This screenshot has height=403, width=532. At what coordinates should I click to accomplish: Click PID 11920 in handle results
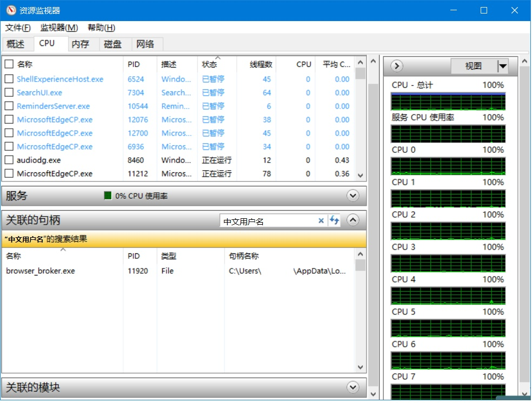coord(138,271)
